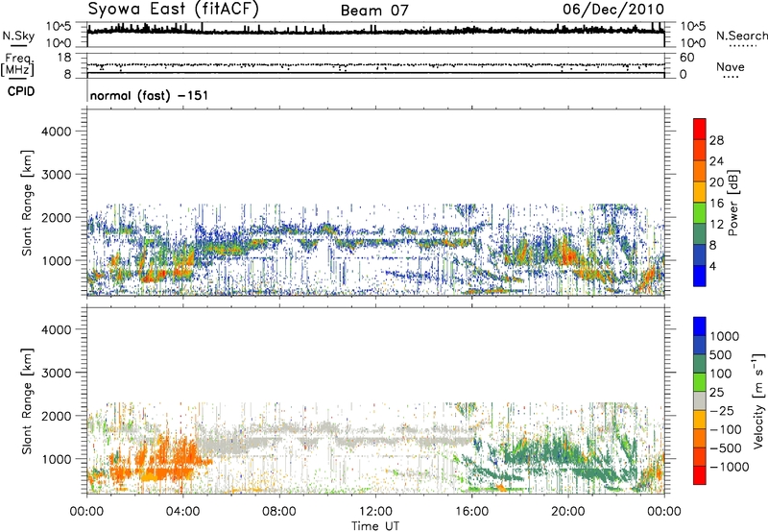Screen dimensions: 768x532
Task: Click the "04:00" time tick label
Action: pos(182,512)
